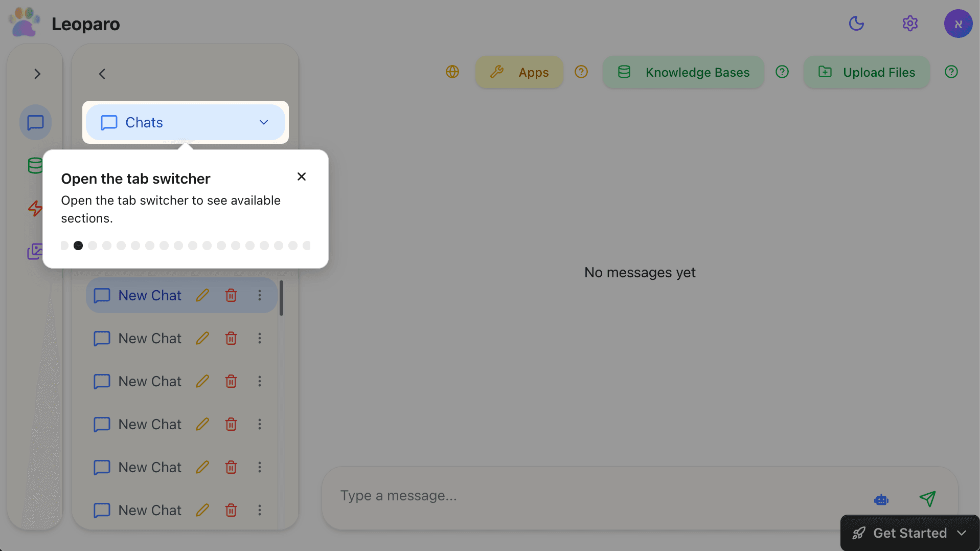Open the three-dot menu for the first New Chat
The width and height of the screenshot is (980, 551).
(259, 295)
